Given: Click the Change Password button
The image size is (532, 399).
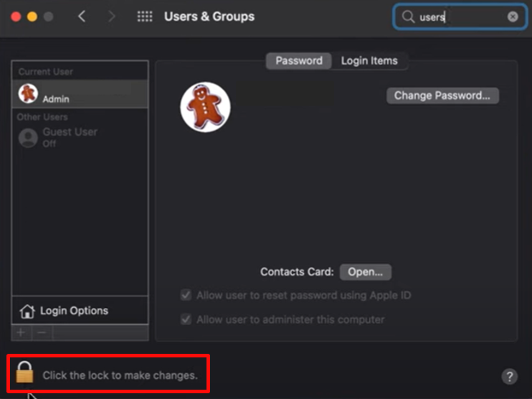Looking at the screenshot, I should 442,95.
